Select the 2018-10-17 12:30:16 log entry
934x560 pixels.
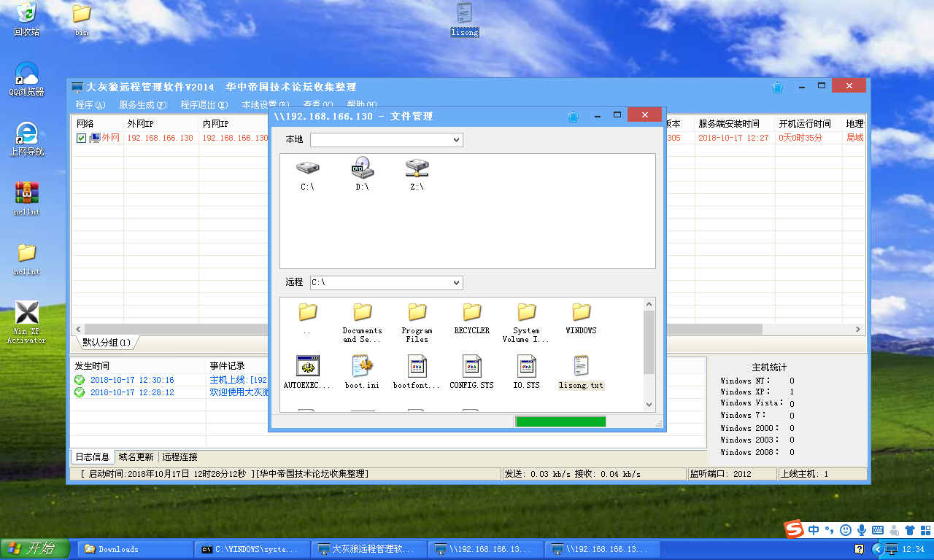[x=132, y=380]
